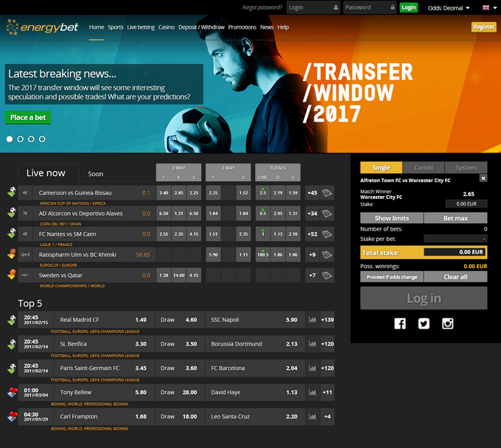Click boxing glove icon beside Carl Frampton
Image resolution: width=501 pixels, height=448 pixels.
pyautogui.click(x=13, y=417)
